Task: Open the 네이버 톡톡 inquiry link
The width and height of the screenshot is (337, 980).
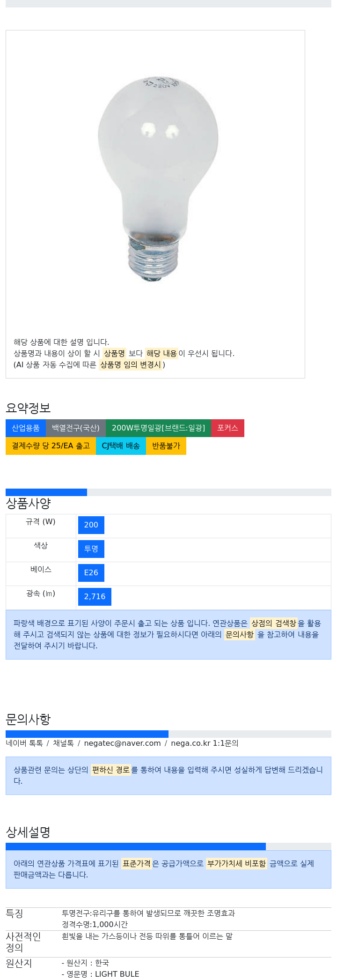Action: pos(24,743)
